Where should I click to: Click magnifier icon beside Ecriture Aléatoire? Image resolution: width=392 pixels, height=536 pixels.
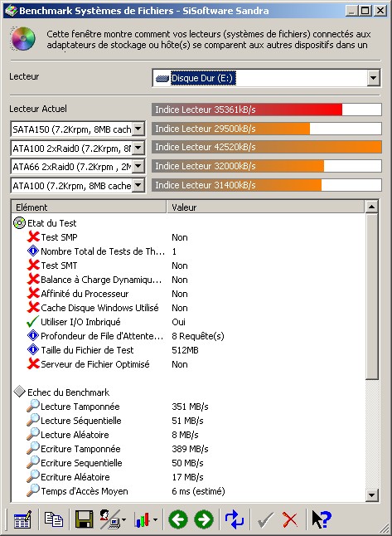coord(33,476)
